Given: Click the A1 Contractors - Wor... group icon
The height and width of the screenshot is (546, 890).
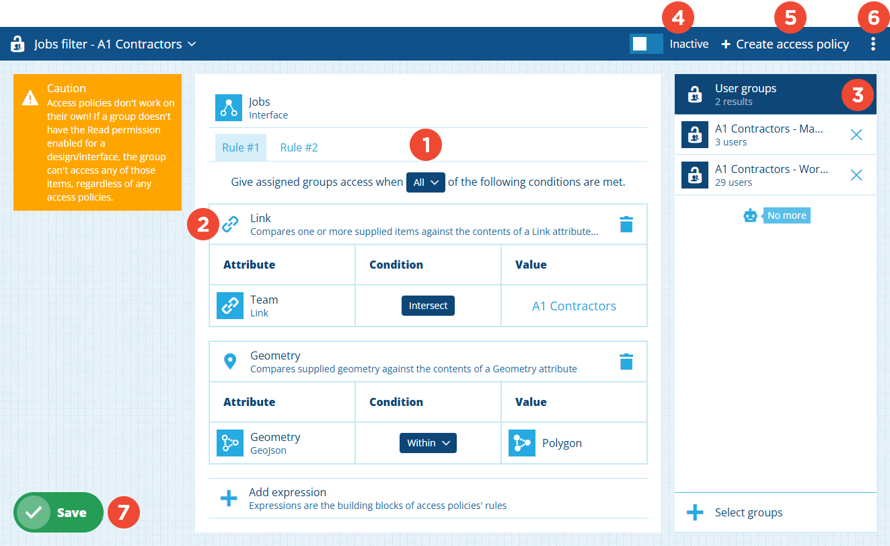Looking at the screenshot, I should (x=695, y=175).
